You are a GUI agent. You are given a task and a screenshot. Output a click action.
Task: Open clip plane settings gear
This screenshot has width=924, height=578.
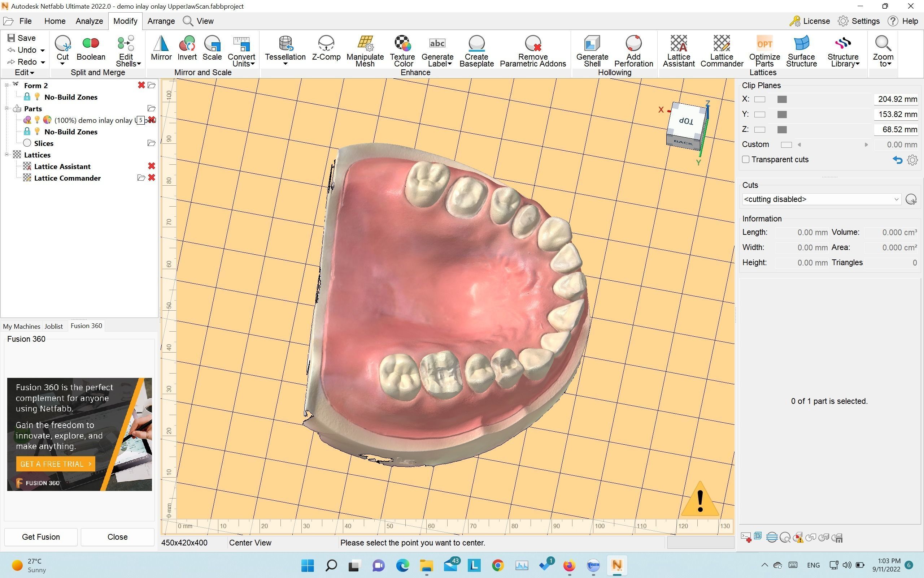click(x=912, y=160)
